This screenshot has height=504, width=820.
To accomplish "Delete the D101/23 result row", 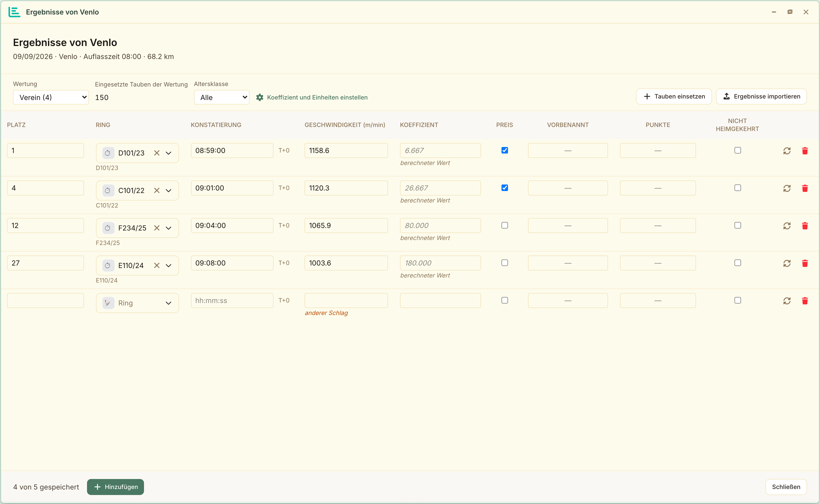I will 805,151.
